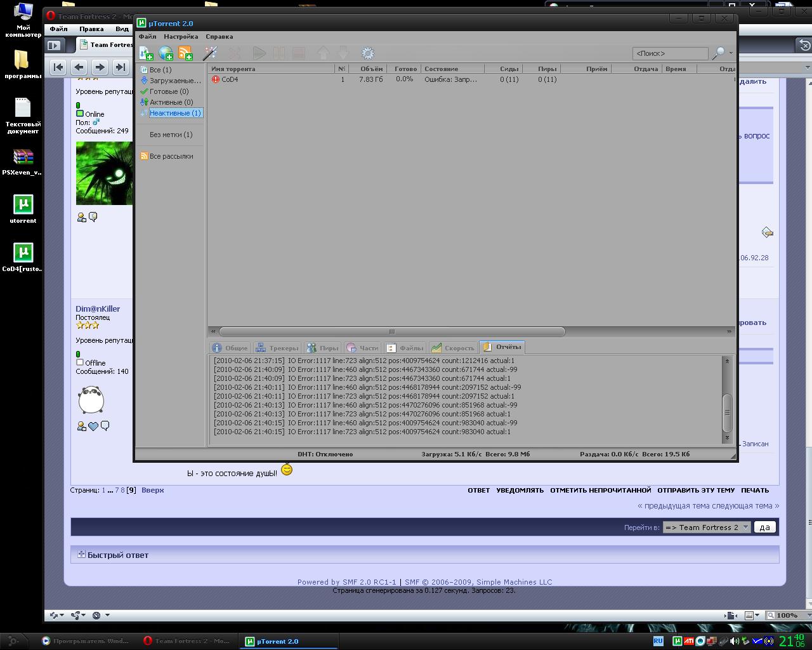
Task: Open the search engine dropdown arrow
Action: pyautogui.click(x=731, y=53)
